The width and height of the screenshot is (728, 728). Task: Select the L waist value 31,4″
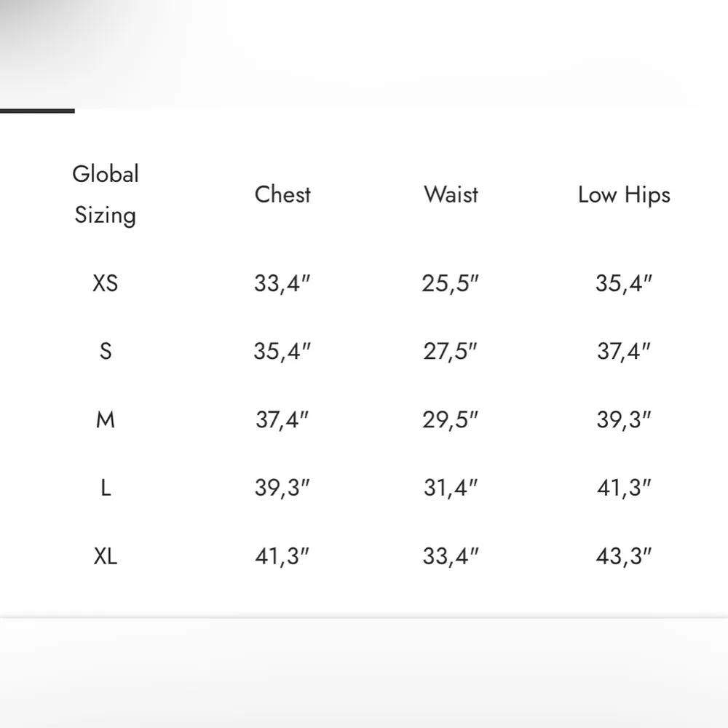[451, 488]
